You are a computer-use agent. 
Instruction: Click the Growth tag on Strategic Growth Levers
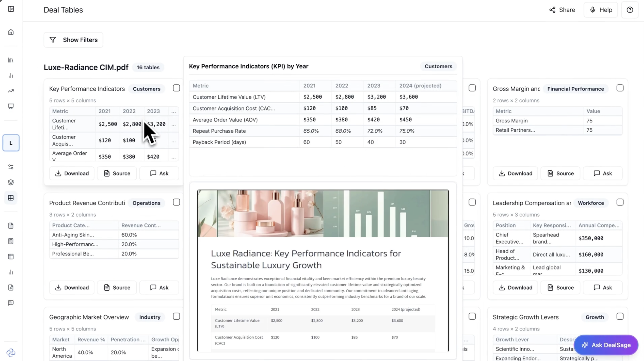point(595,317)
